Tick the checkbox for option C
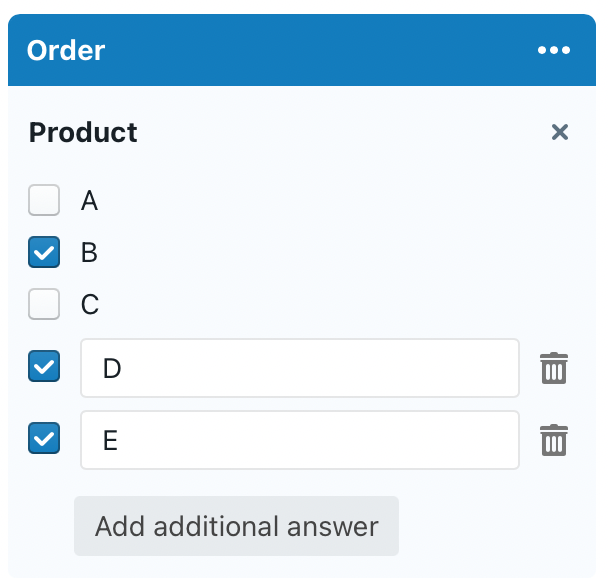This screenshot has width=608, height=578. (x=44, y=304)
